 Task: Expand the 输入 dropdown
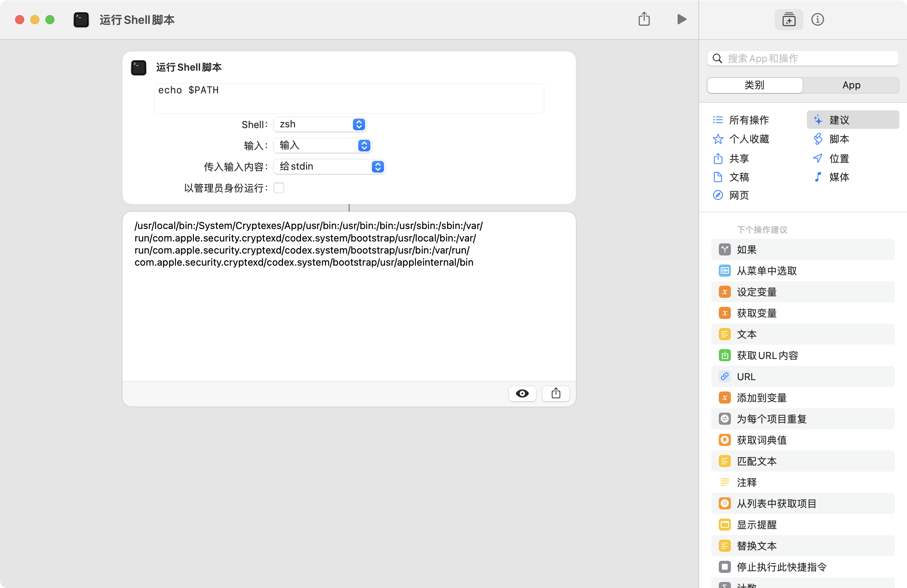tap(322, 145)
